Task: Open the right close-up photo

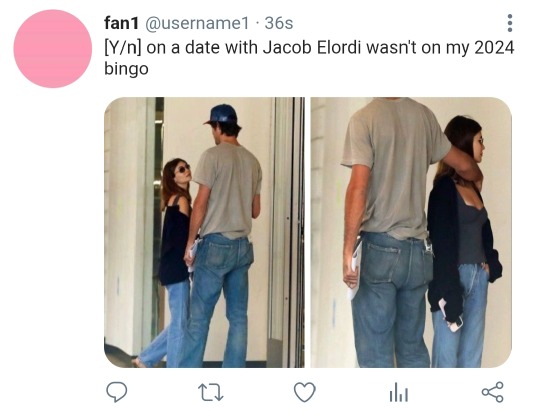Action: (x=411, y=232)
